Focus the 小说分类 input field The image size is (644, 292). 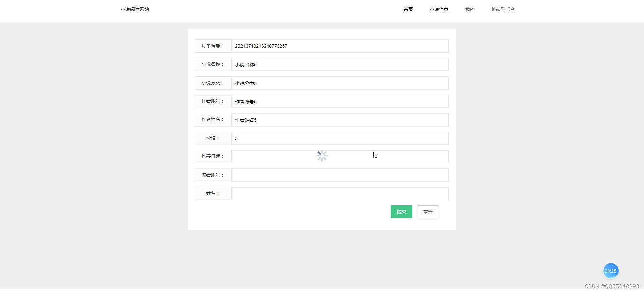[x=340, y=83]
